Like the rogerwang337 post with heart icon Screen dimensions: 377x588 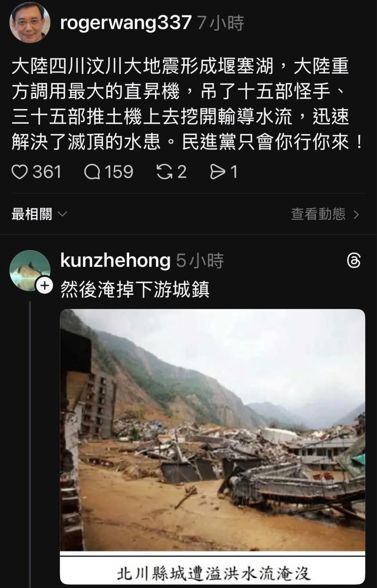tap(20, 172)
